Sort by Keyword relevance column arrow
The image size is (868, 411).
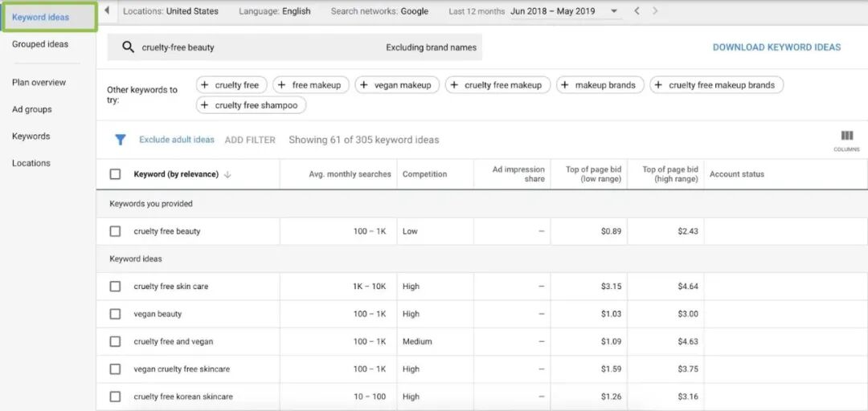[227, 174]
